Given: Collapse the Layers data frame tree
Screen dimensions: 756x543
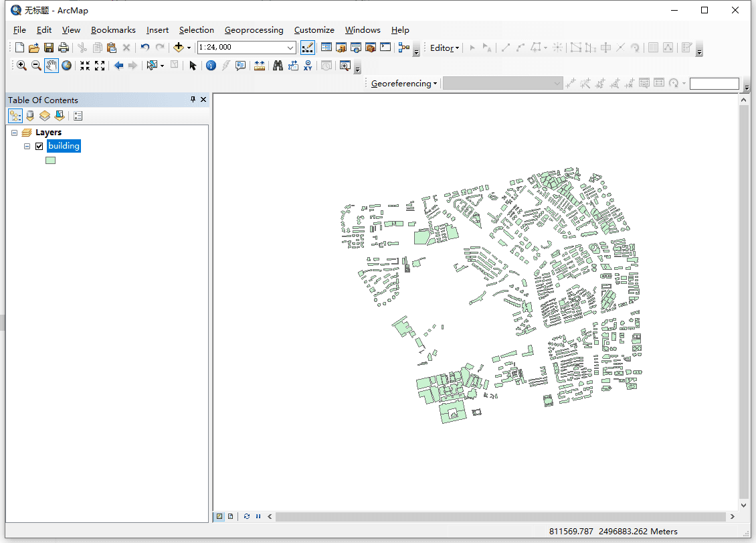Looking at the screenshot, I should click(x=14, y=133).
